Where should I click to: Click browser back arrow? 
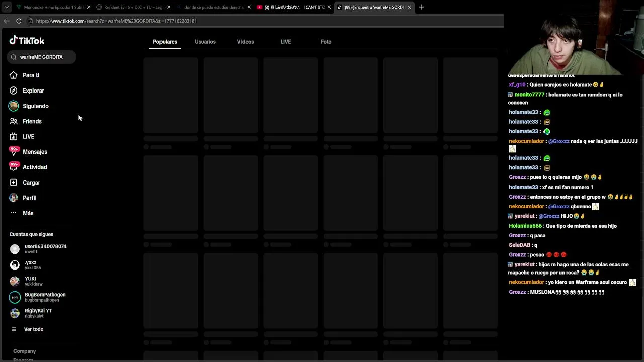(7, 21)
